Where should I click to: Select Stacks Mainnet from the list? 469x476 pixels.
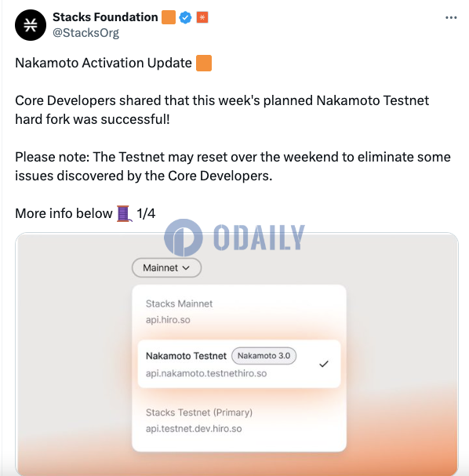pos(239,311)
